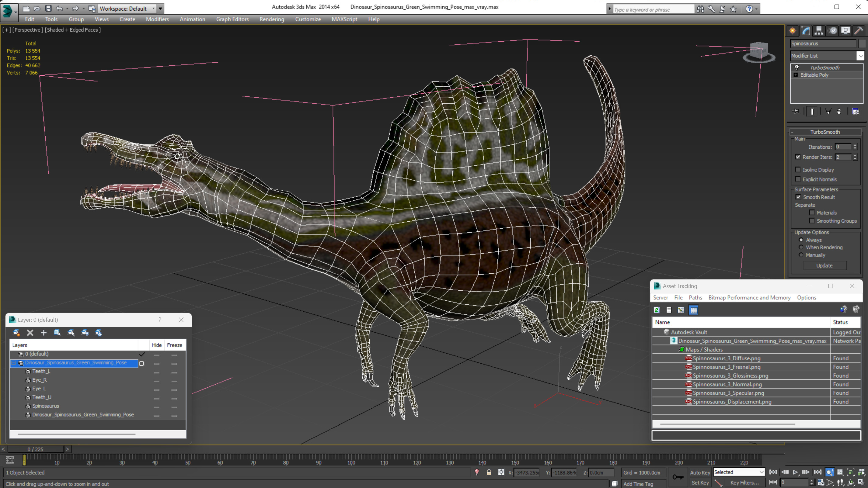
Task: Switch to table view icon in Asset Tracking
Action: pyautogui.click(x=694, y=310)
